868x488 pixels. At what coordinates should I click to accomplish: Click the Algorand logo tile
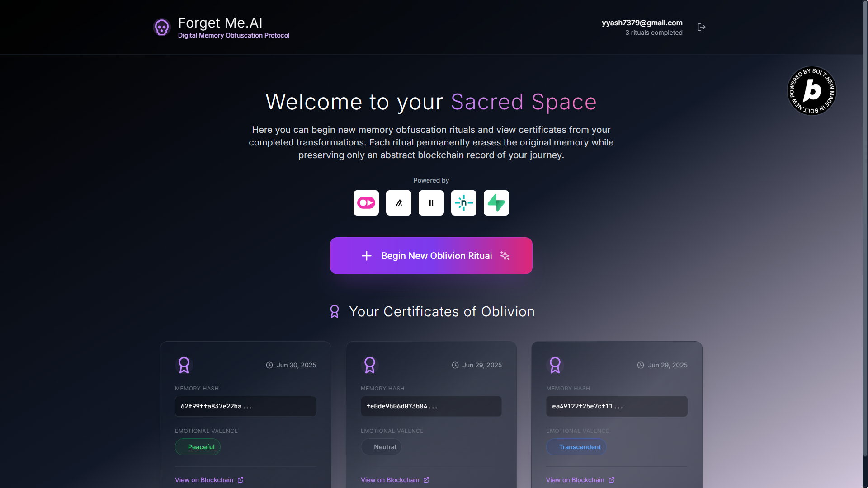(398, 203)
